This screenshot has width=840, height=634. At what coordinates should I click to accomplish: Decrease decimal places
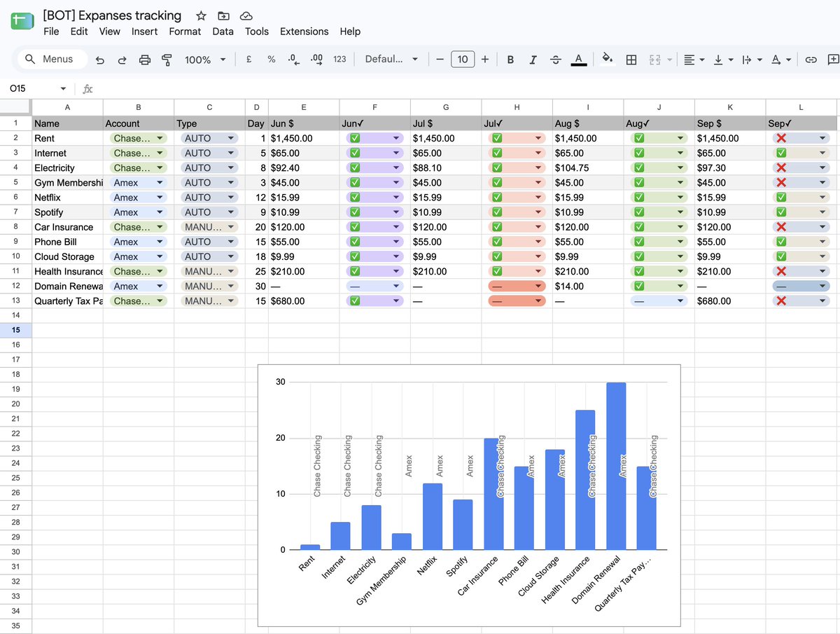(293, 60)
